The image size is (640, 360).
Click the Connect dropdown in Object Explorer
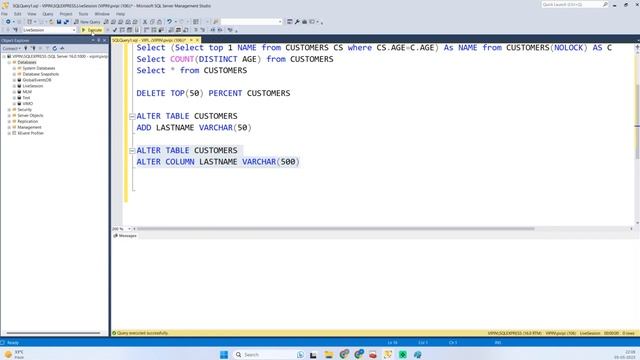(x=11, y=48)
